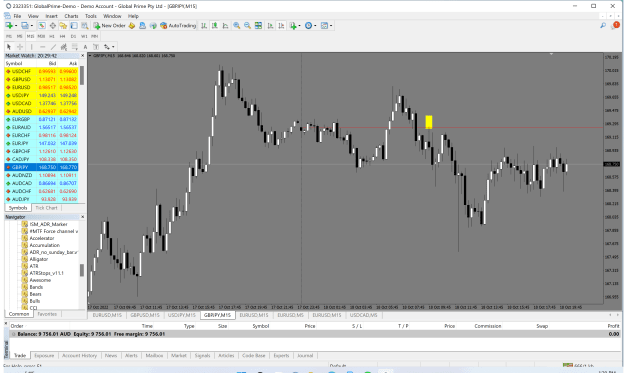
Task: Tile chart windows icon
Action: 258,26
